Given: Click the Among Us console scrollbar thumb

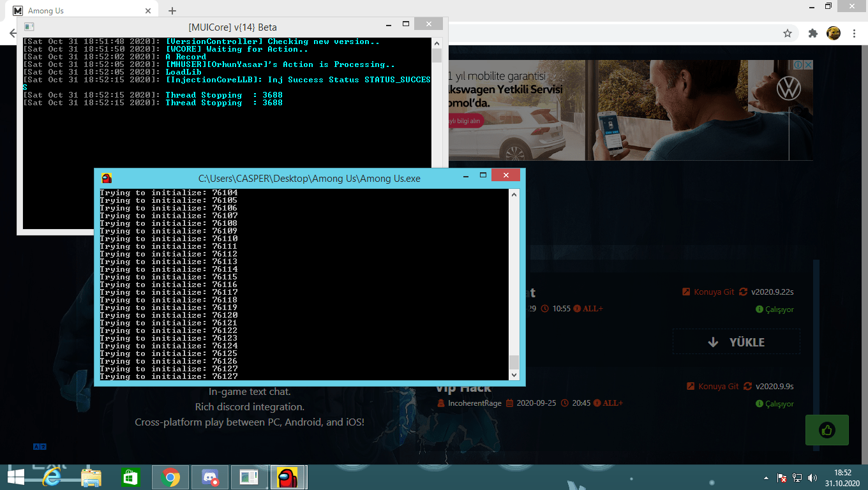Looking at the screenshot, I should click(x=514, y=362).
